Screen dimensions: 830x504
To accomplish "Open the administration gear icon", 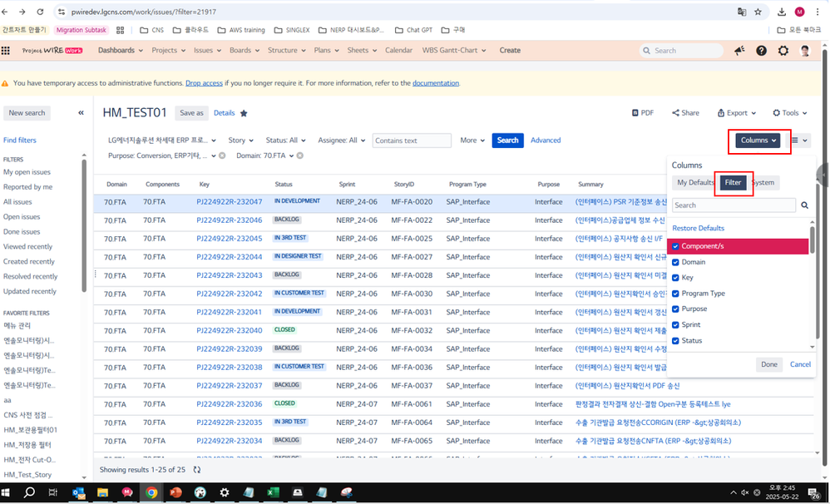I will (783, 50).
